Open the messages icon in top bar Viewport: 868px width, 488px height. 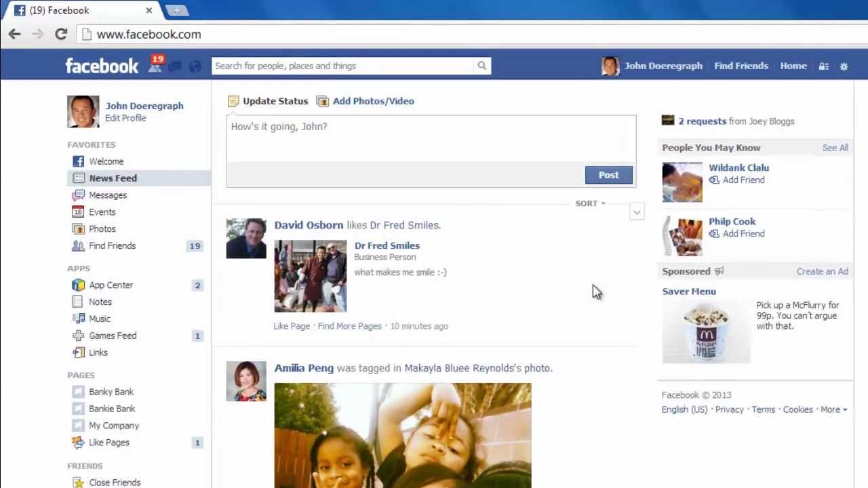point(175,66)
